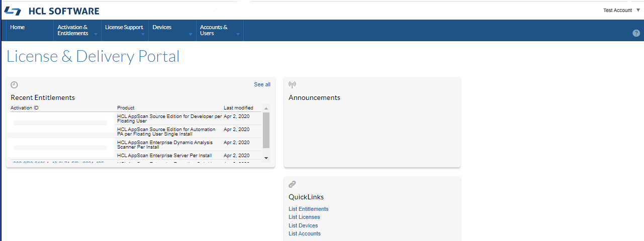This screenshot has width=644, height=241.
Task: Open the List Licenses quick link
Action: pos(304,217)
